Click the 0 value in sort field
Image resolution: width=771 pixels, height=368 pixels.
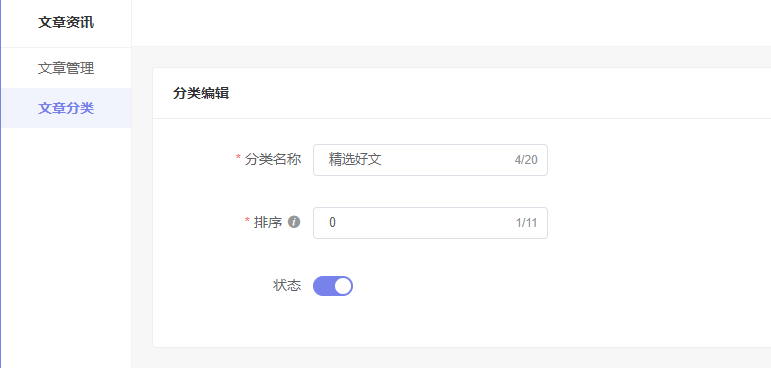pos(332,223)
